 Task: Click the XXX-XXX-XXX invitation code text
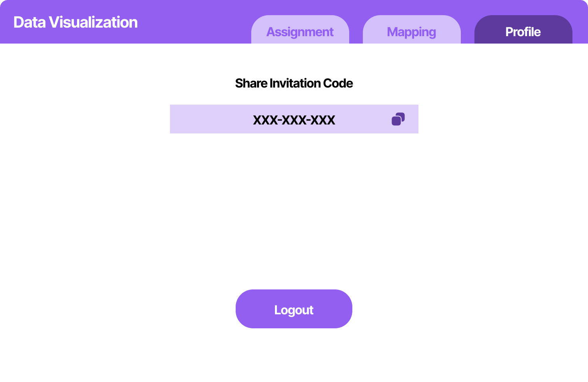[294, 120]
